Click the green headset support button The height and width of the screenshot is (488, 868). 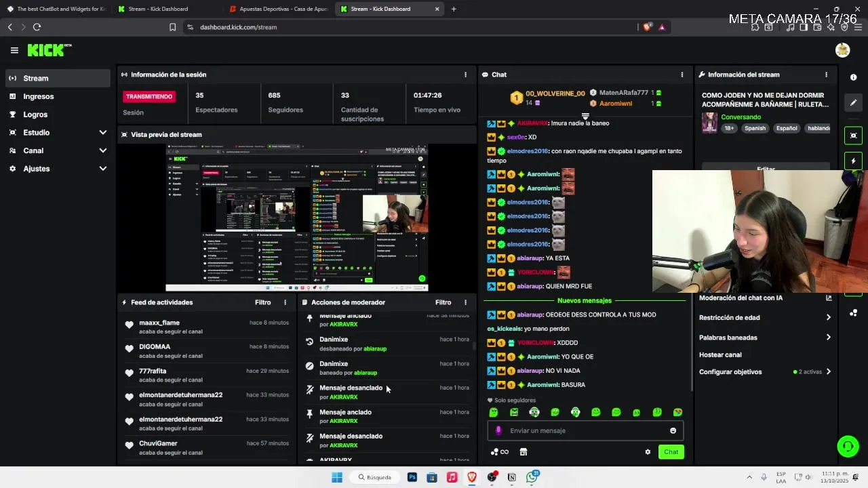[848, 446]
